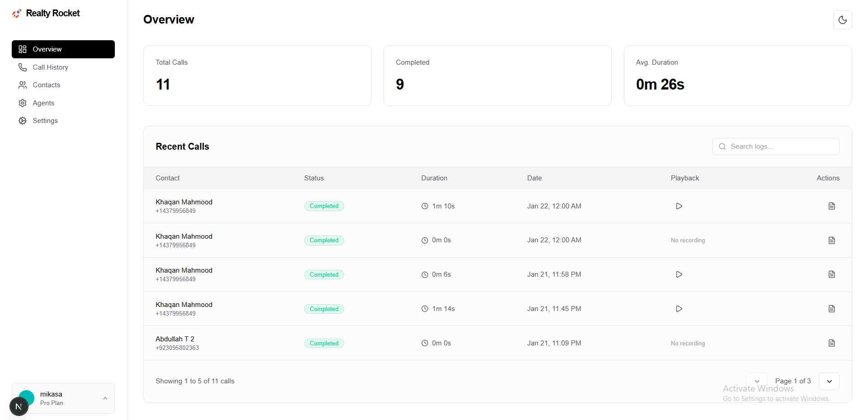The height and width of the screenshot is (420, 868).
Task: Click the clock icon beside 1m 14s
Action: [425, 309]
